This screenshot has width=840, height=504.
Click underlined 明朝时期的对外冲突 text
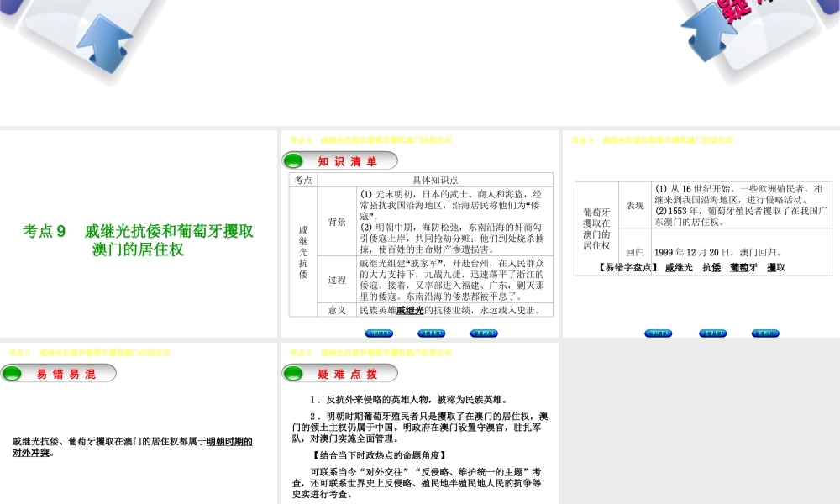pos(133,447)
